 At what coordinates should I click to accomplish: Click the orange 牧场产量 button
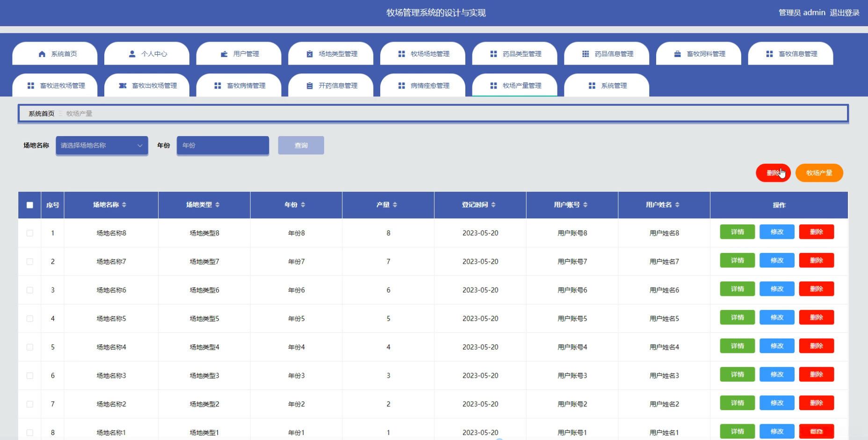point(819,173)
